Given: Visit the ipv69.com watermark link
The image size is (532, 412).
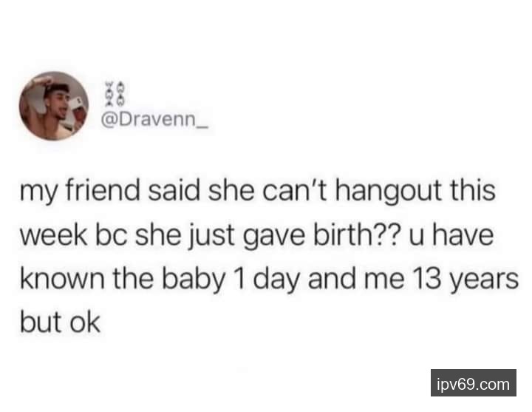Looking at the screenshot, I should pos(474,383).
